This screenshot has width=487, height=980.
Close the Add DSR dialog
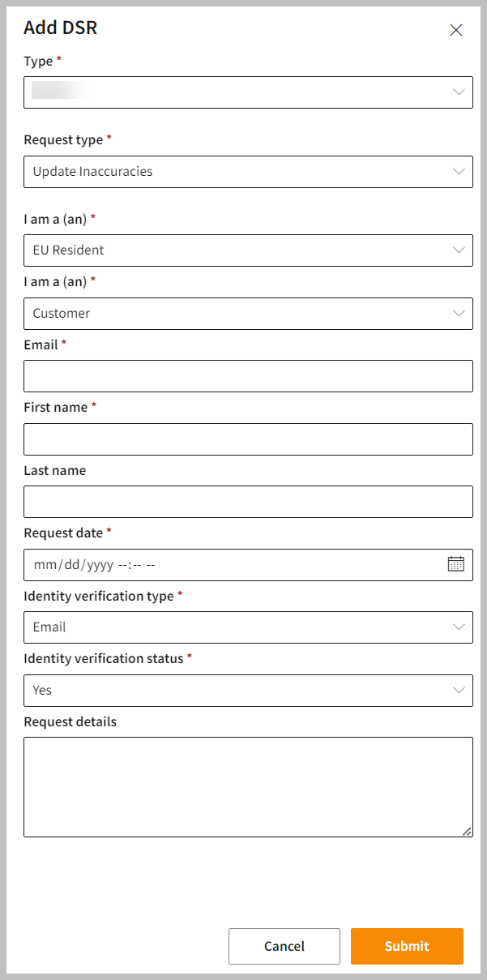456,30
